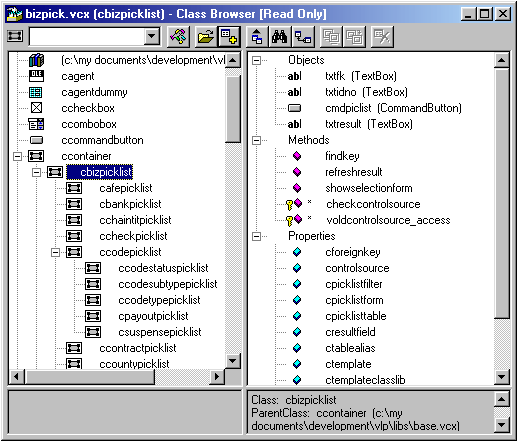Collapse the ccodepicklist tree node
Screen dimensions: 518x442
55,252
